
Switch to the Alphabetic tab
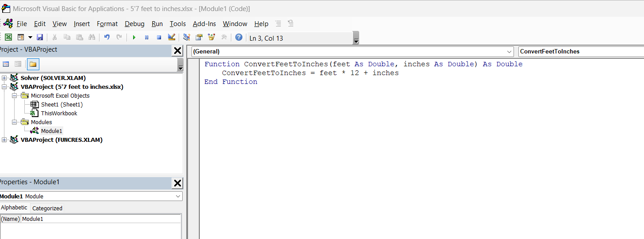click(14, 208)
